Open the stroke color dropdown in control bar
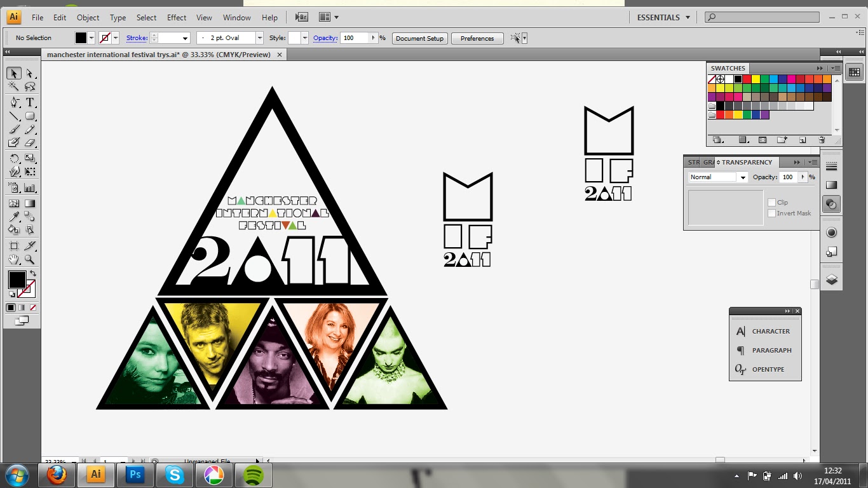Screen dimensions: 868x488 point(115,38)
